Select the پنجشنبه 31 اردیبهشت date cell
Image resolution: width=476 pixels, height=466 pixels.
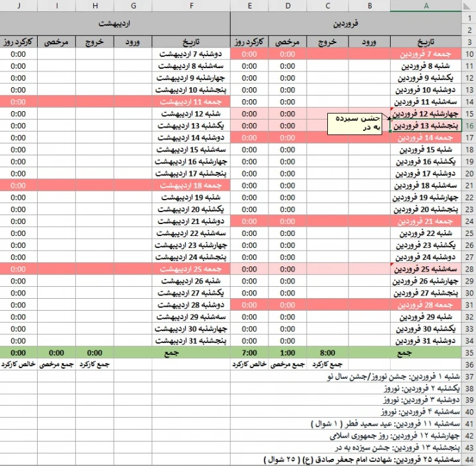coord(192,341)
